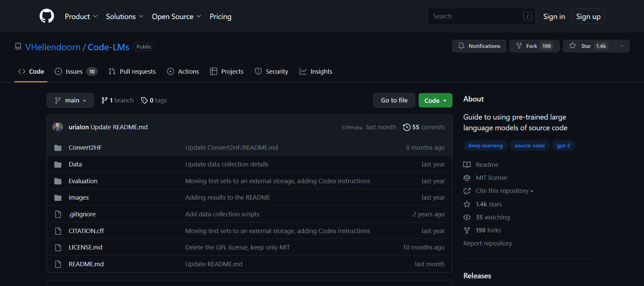Click Sign in

coord(554,16)
